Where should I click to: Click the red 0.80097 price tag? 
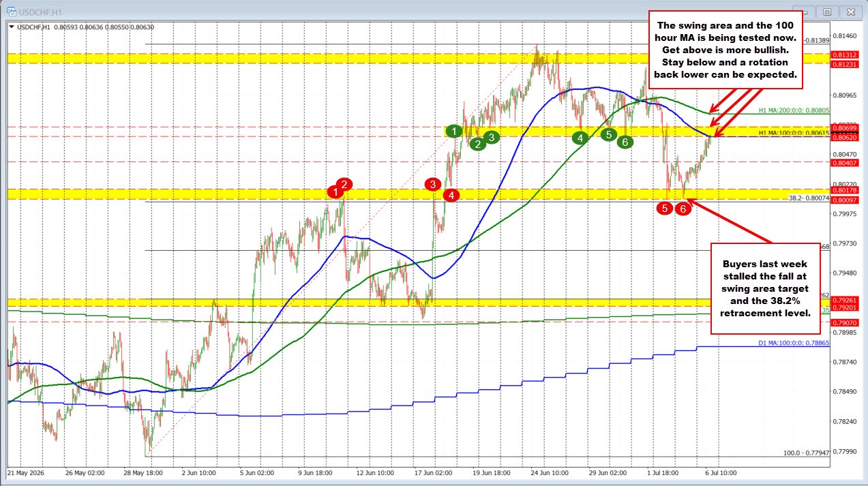coord(844,200)
